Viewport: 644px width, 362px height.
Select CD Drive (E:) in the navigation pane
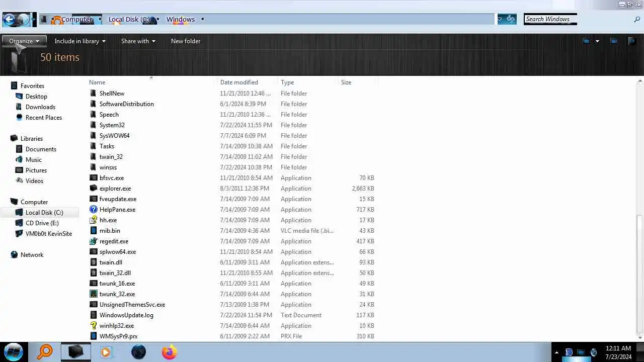click(x=42, y=223)
